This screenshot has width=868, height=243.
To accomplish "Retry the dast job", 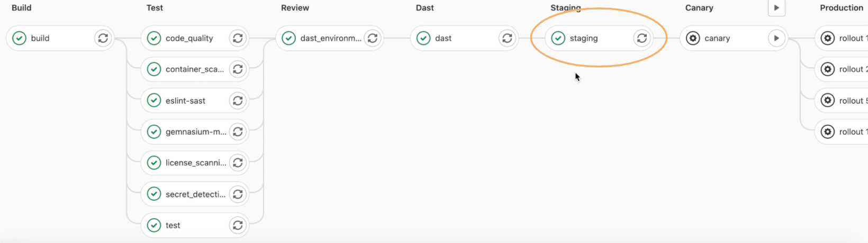I will pyautogui.click(x=507, y=38).
